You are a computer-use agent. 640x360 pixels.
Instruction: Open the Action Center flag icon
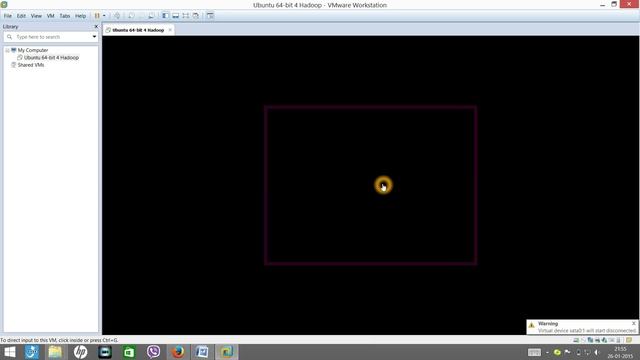pos(567,352)
